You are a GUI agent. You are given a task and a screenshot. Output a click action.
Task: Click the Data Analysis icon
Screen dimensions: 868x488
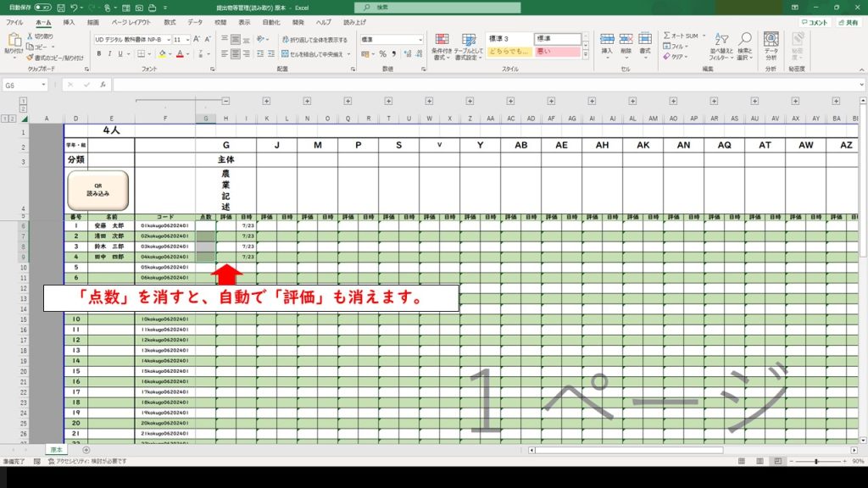[771, 47]
